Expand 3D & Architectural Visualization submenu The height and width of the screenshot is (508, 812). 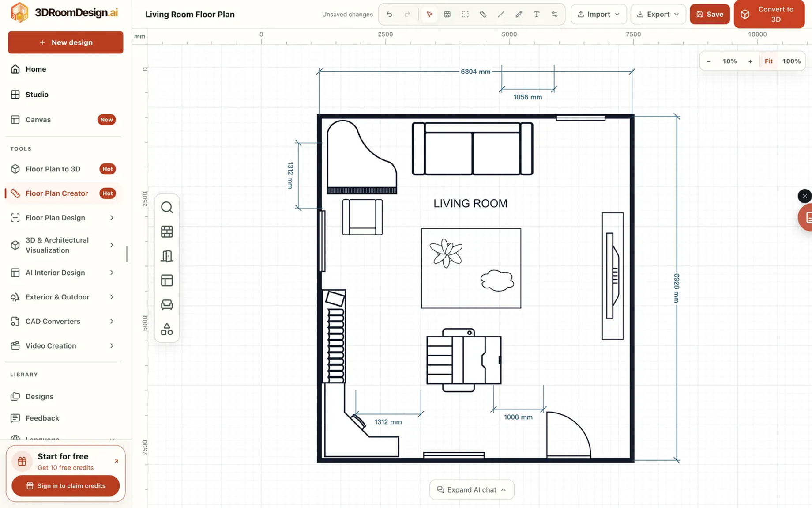112,245
